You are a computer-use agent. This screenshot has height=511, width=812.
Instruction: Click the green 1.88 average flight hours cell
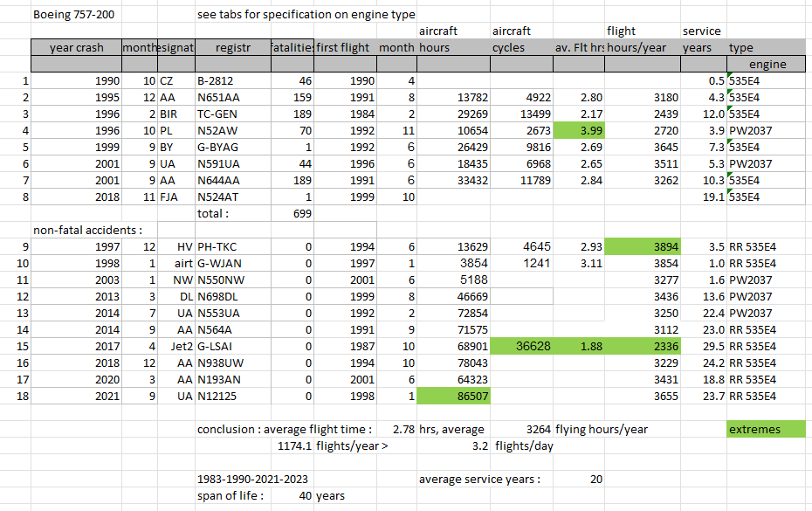[x=579, y=346]
